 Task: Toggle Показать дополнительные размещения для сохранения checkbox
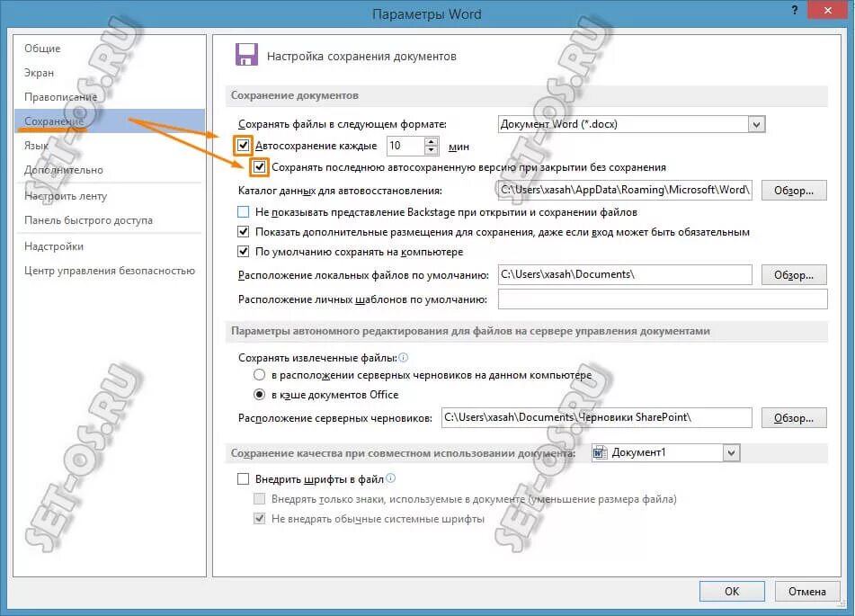click(244, 232)
